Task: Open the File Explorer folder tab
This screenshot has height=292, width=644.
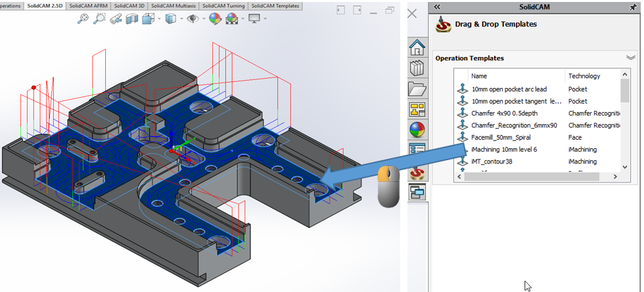Action: pyautogui.click(x=417, y=89)
